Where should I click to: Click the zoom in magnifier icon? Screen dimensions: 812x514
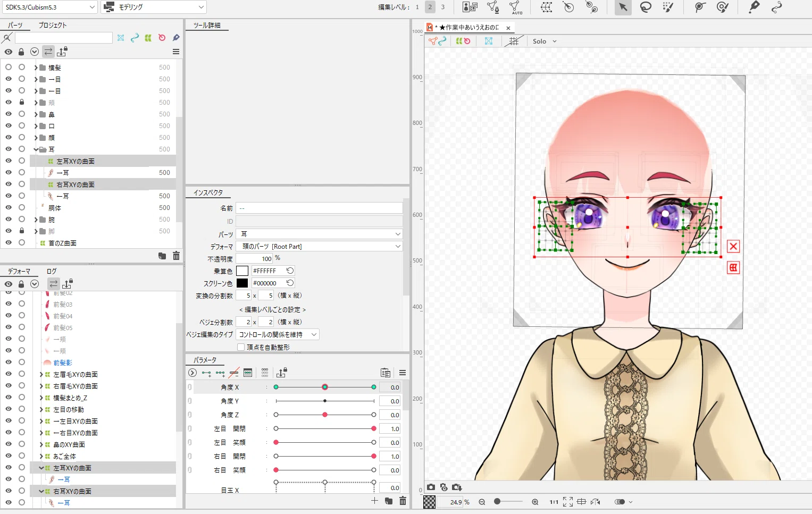pyautogui.click(x=535, y=502)
